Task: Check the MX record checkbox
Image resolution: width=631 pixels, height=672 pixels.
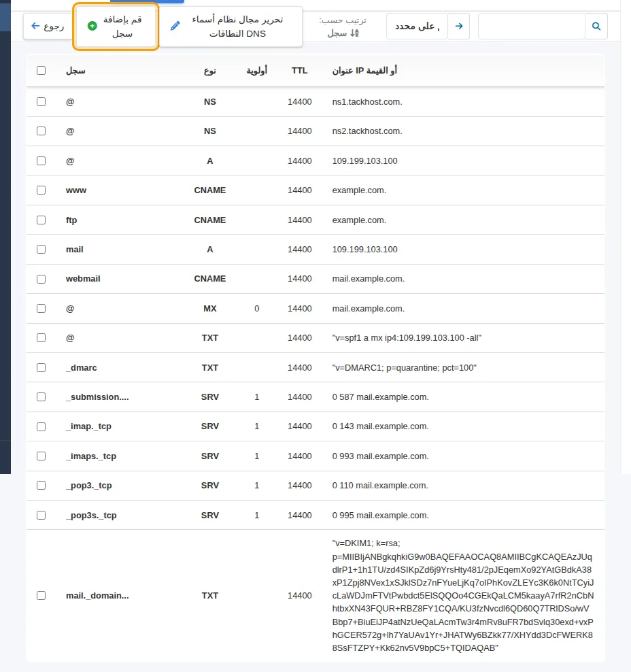Action: 41,308
